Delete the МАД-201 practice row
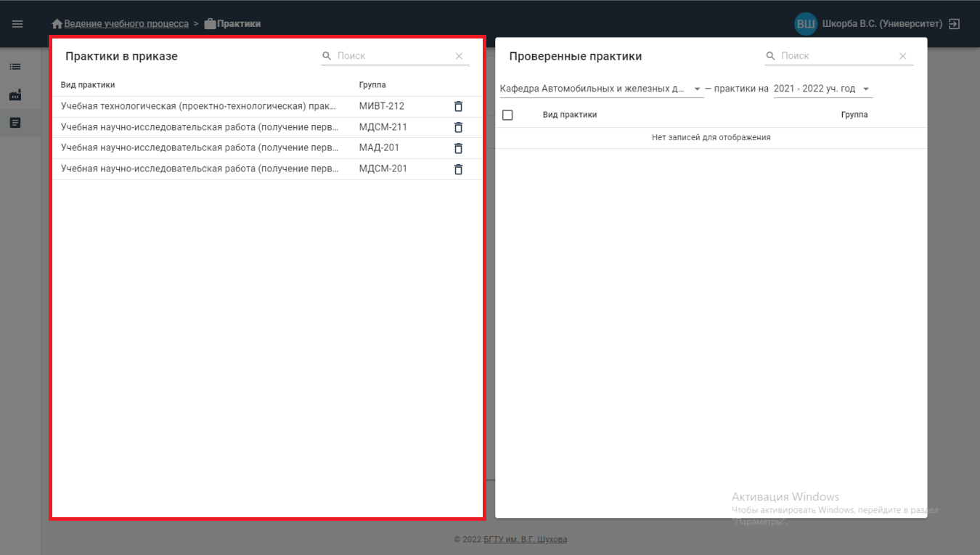The image size is (980, 555). tap(458, 148)
